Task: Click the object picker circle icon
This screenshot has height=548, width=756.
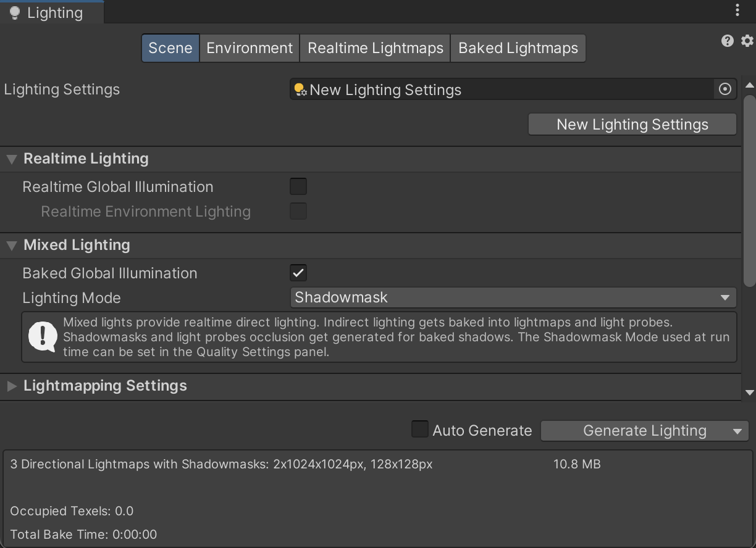Action: tap(725, 89)
